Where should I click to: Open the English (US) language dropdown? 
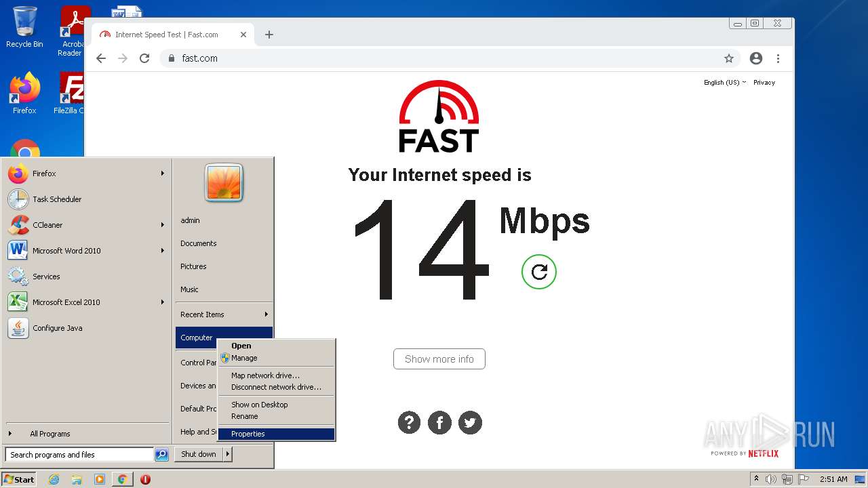click(x=724, y=83)
